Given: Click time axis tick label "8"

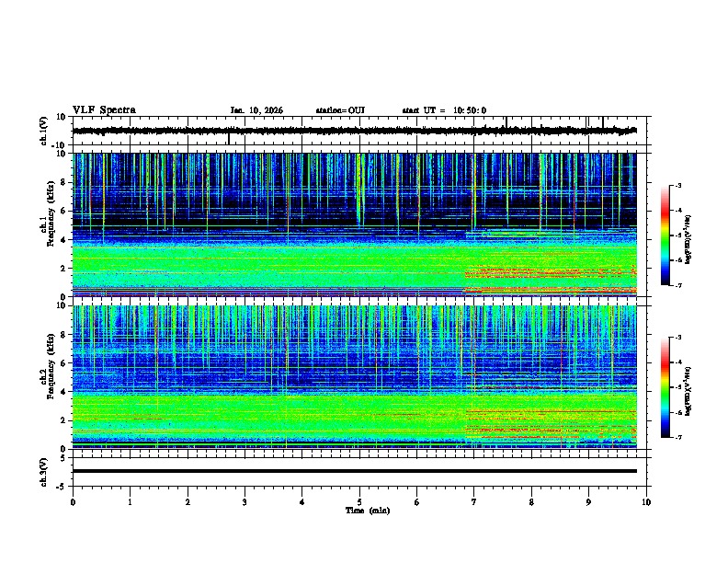Looking at the screenshot, I should [x=531, y=502].
